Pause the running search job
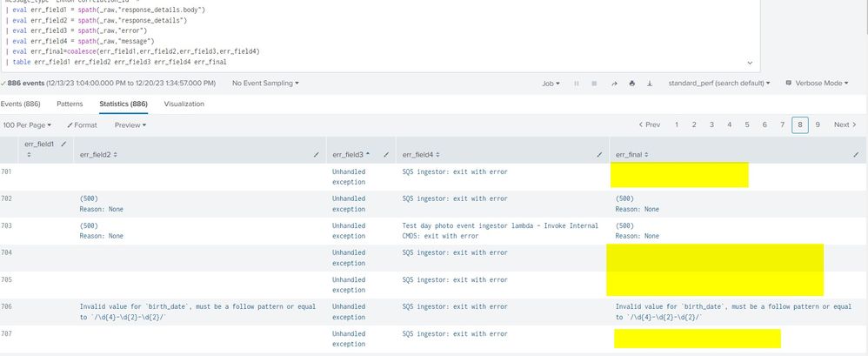This screenshot has width=868, height=356. coord(576,84)
